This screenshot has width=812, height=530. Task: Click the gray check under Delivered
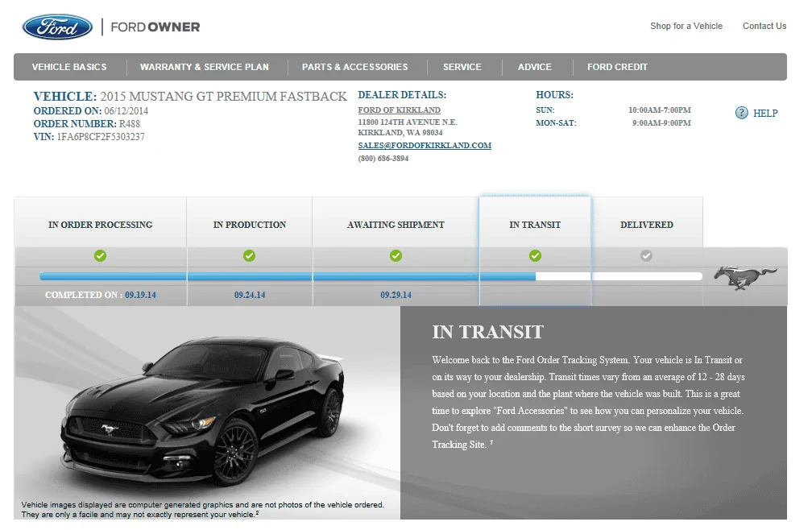click(x=646, y=255)
